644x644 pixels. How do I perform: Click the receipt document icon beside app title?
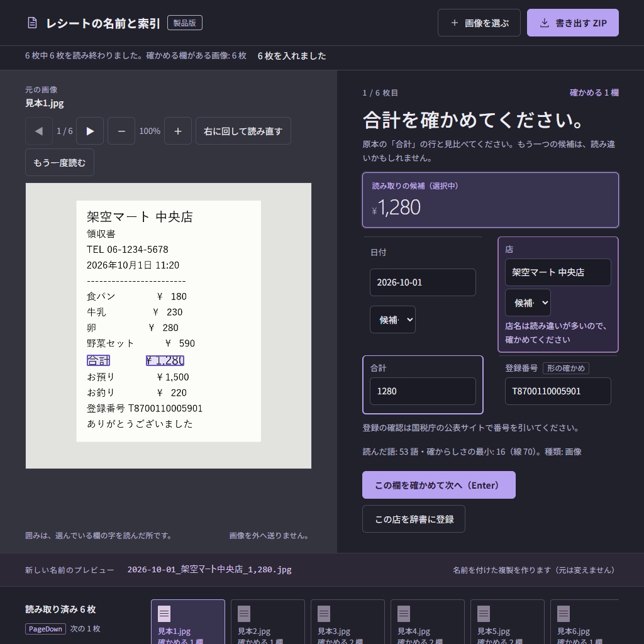(32, 23)
